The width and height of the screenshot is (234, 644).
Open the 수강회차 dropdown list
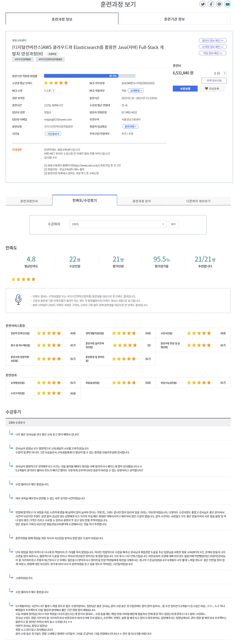click(118, 224)
